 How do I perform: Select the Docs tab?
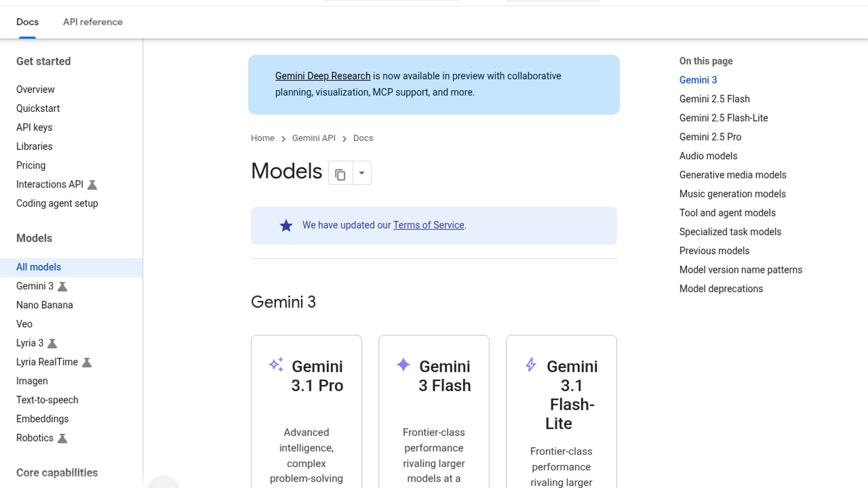click(27, 22)
